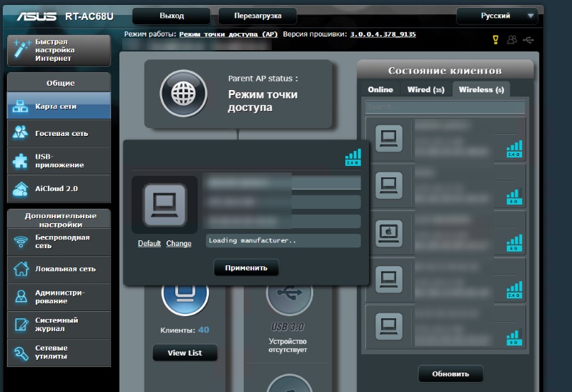Open the language dropdown showing Русский
Viewport: 572px width, 392px height.
click(497, 16)
